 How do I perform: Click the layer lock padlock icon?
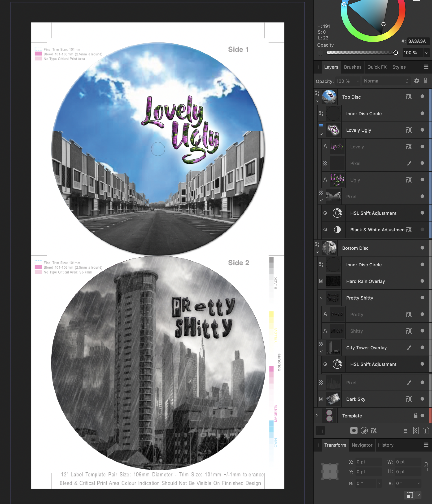pos(425,80)
